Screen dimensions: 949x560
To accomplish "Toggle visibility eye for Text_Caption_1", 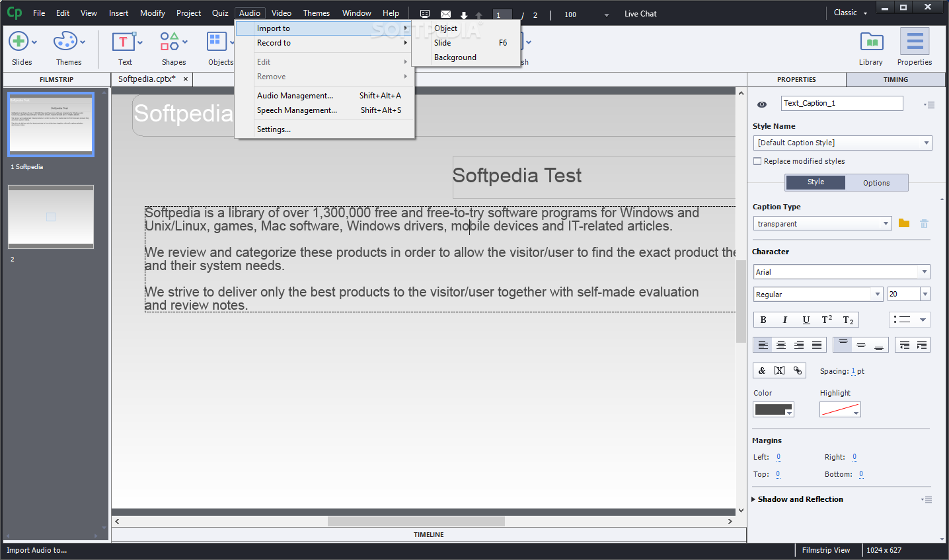I will coord(762,104).
